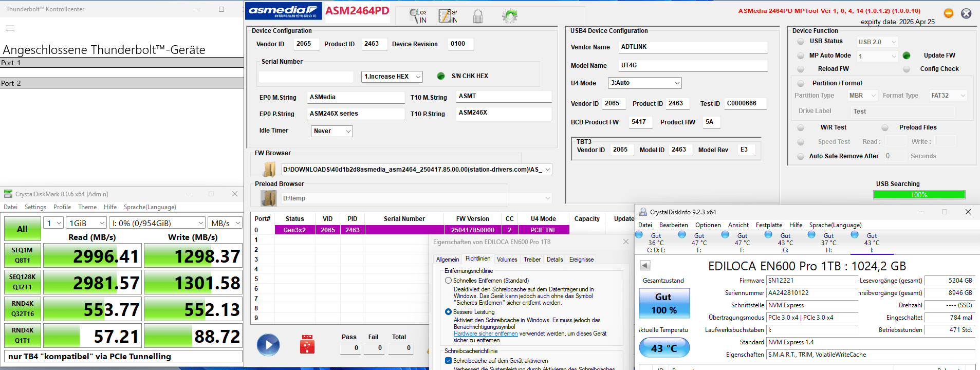
Task: Select the G: drive status orb in CrystalDiskInfo
Action: click(x=768, y=235)
